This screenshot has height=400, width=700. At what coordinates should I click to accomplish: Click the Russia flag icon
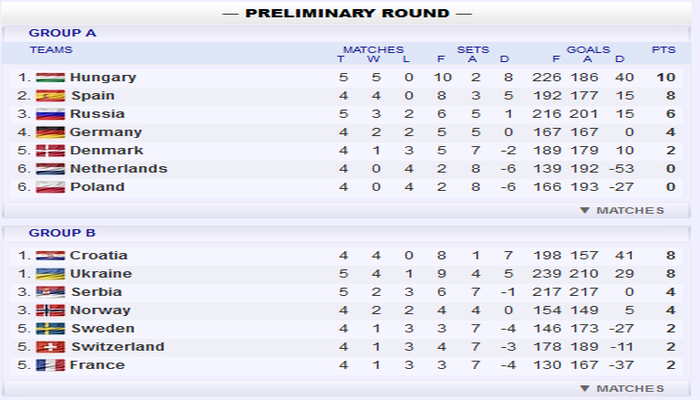(x=50, y=114)
